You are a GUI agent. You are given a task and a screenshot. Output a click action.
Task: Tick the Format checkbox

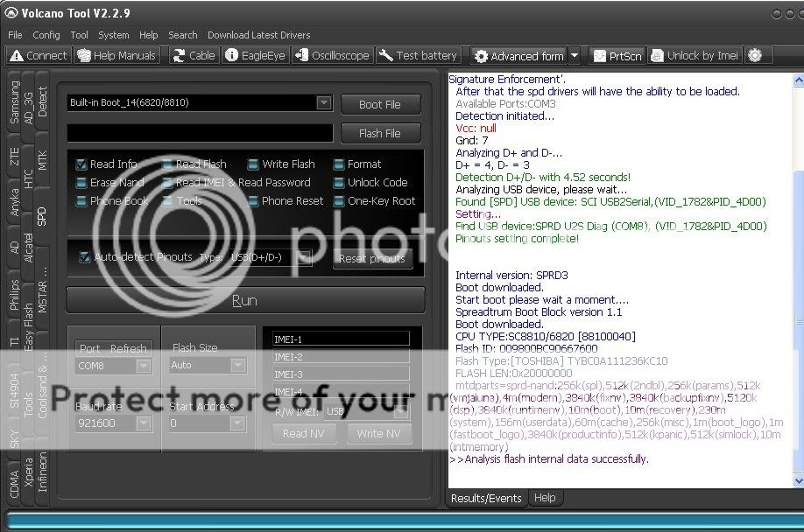pos(338,164)
